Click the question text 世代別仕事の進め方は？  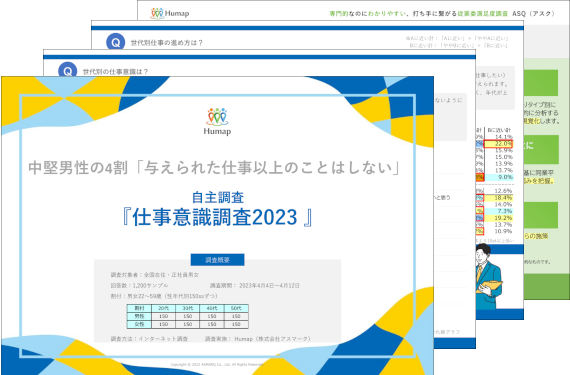[x=166, y=43]
